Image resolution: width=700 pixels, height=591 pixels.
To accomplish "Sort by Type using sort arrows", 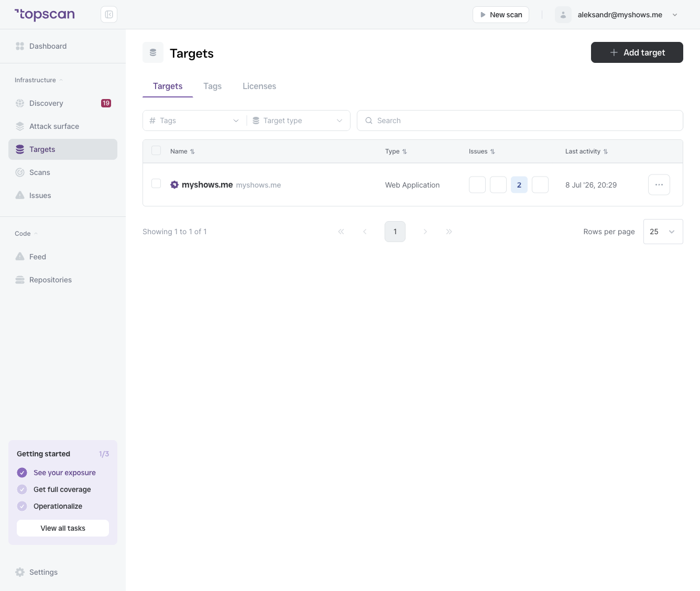I will [x=404, y=151].
